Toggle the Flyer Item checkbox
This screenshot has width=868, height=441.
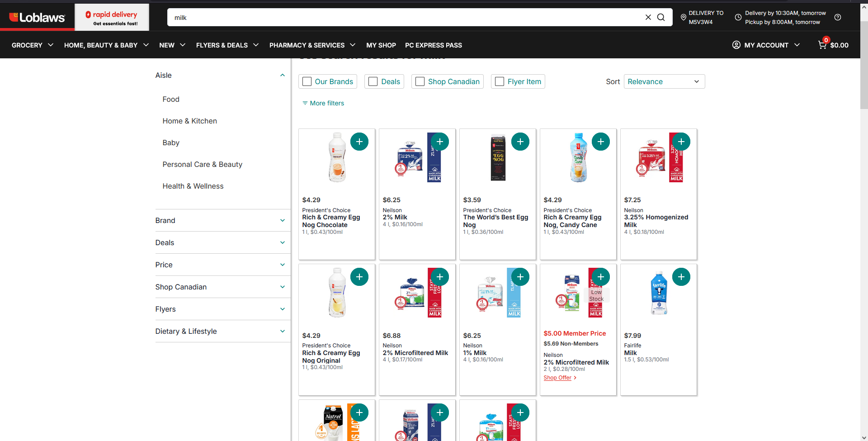pyautogui.click(x=500, y=81)
